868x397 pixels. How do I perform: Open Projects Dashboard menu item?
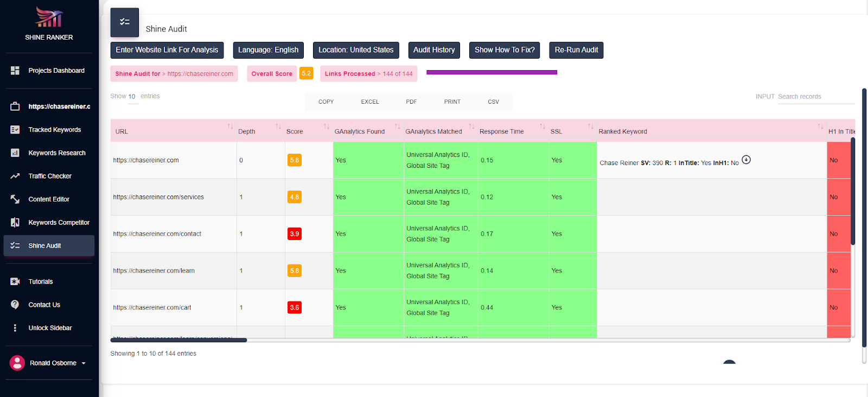click(56, 71)
